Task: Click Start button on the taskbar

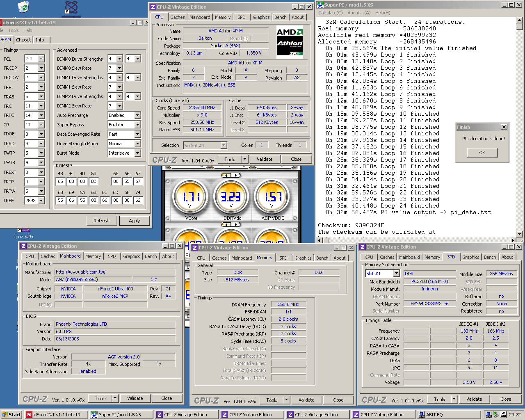Action: click(x=11, y=415)
